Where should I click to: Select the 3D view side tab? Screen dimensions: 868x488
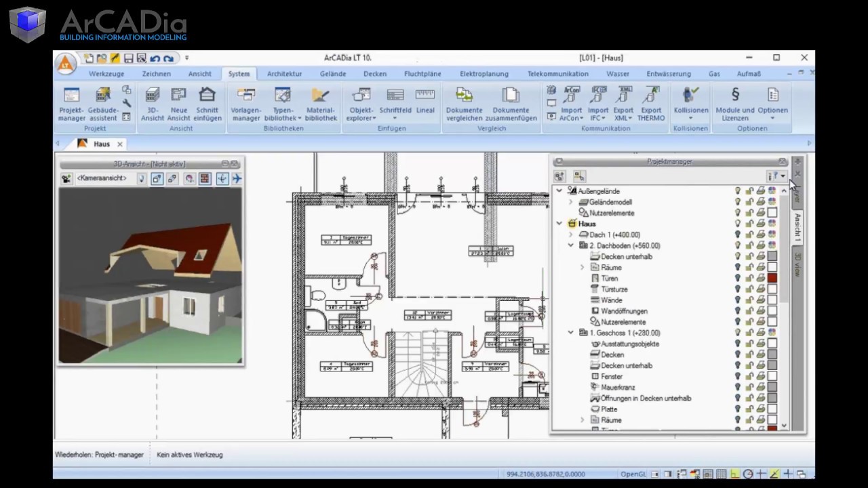[797, 264]
